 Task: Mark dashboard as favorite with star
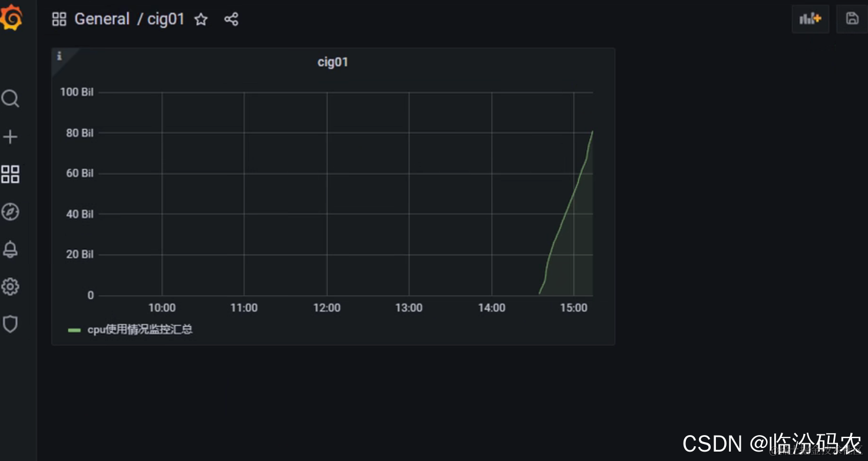[201, 19]
